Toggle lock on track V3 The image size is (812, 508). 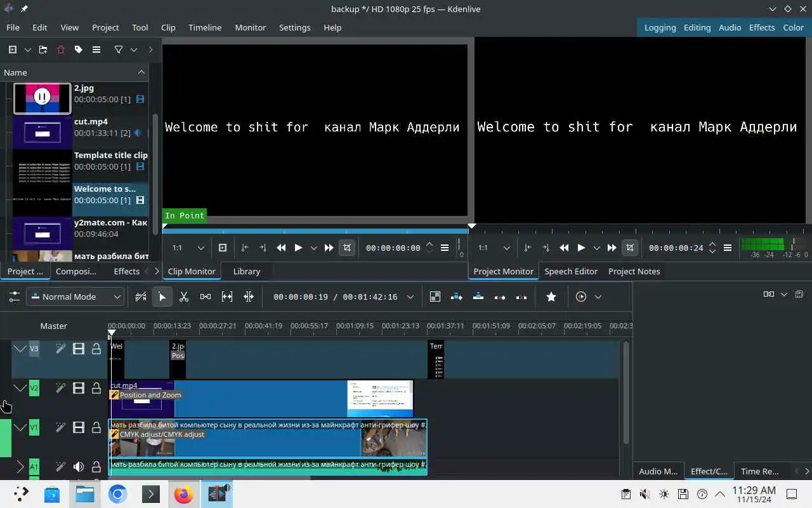pyautogui.click(x=96, y=349)
